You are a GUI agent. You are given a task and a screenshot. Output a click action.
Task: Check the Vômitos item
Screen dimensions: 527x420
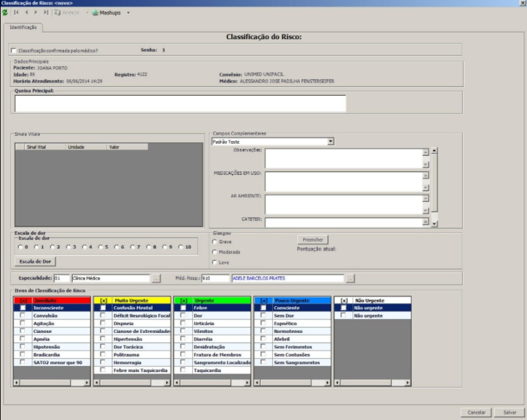(x=183, y=331)
